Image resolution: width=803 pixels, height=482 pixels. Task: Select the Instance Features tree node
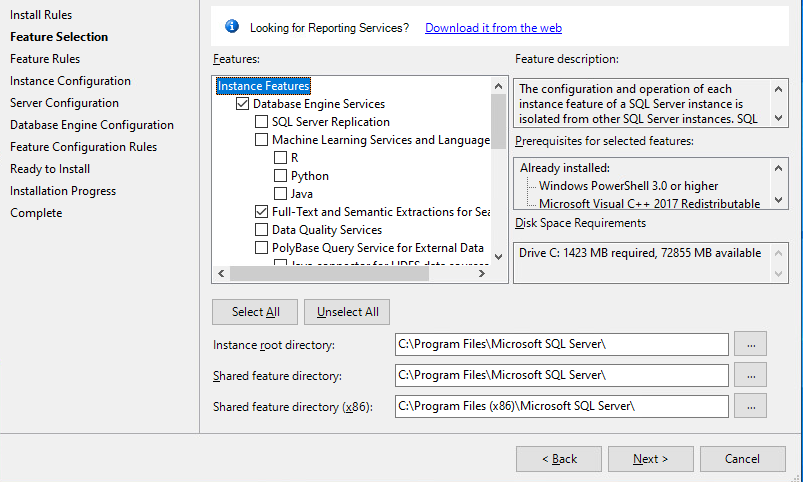264,86
